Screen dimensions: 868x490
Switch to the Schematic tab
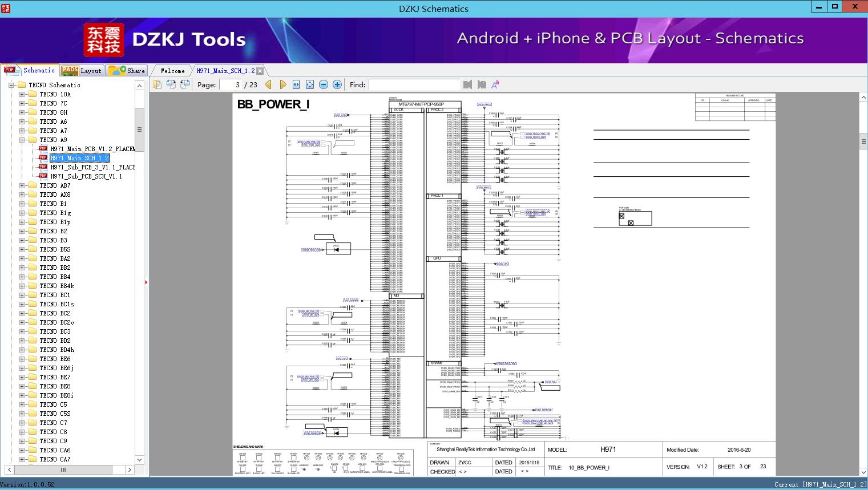(x=30, y=70)
